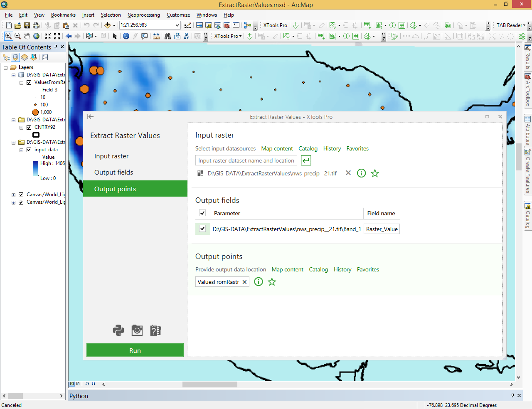Open Map content link under Input raster
The height and width of the screenshot is (409, 532).
pos(277,148)
